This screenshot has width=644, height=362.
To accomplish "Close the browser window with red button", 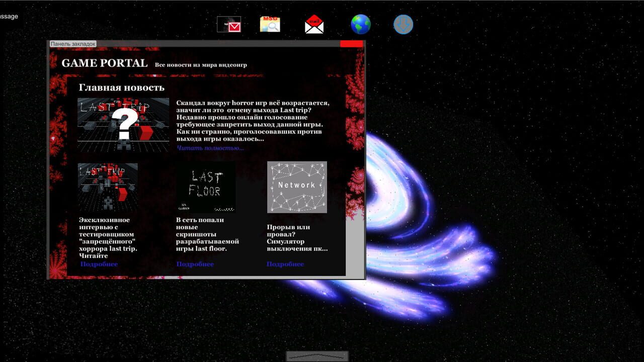I will tap(351, 44).
